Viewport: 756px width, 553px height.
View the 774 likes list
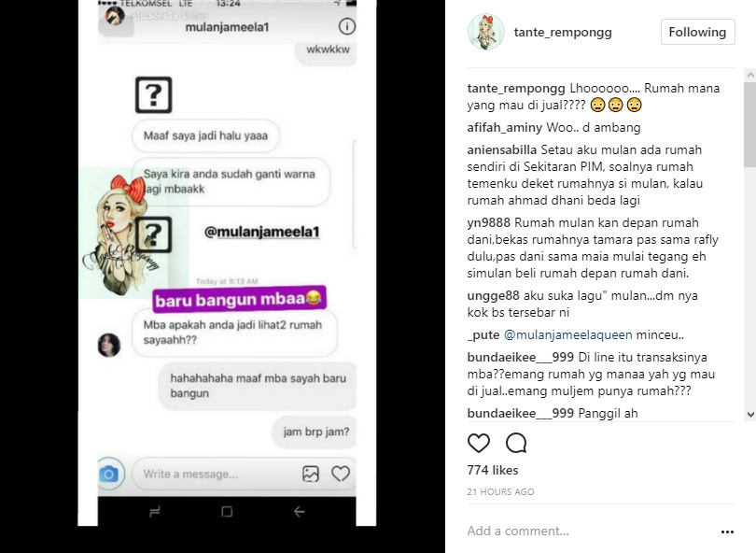[x=492, y=470]
